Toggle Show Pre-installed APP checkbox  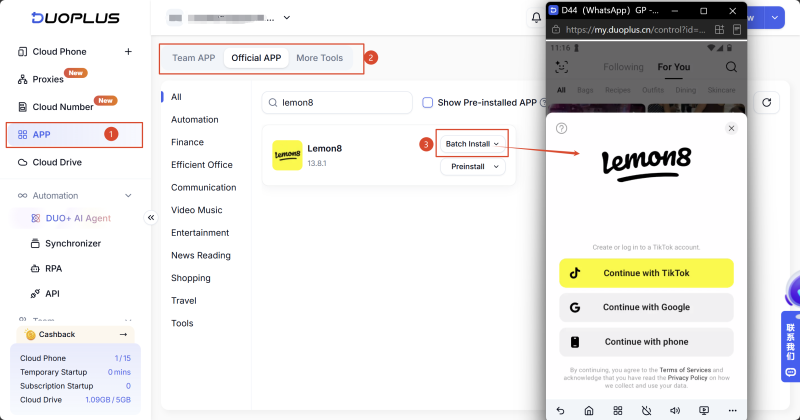click(x=427, y=103)
